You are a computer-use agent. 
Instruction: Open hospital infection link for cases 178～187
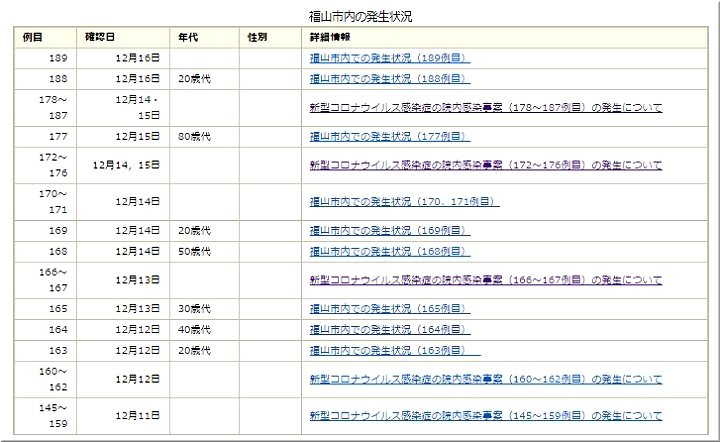[x=485, y=107]
